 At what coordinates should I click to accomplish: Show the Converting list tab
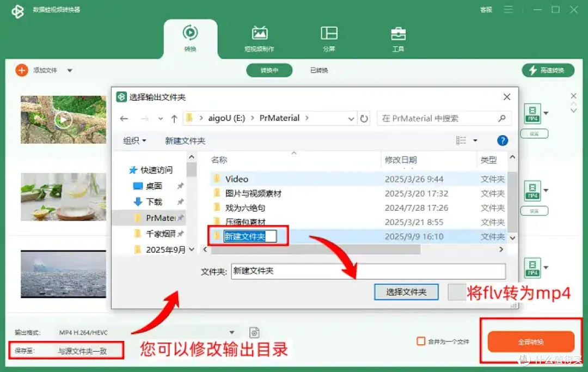click(x=269, y=70)
